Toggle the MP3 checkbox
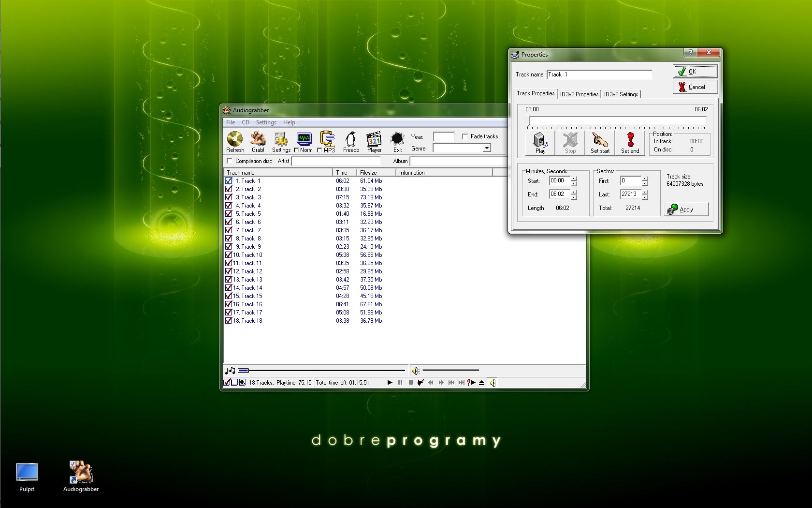Screen dimensions: 812x508 click(x=319, y=150)
